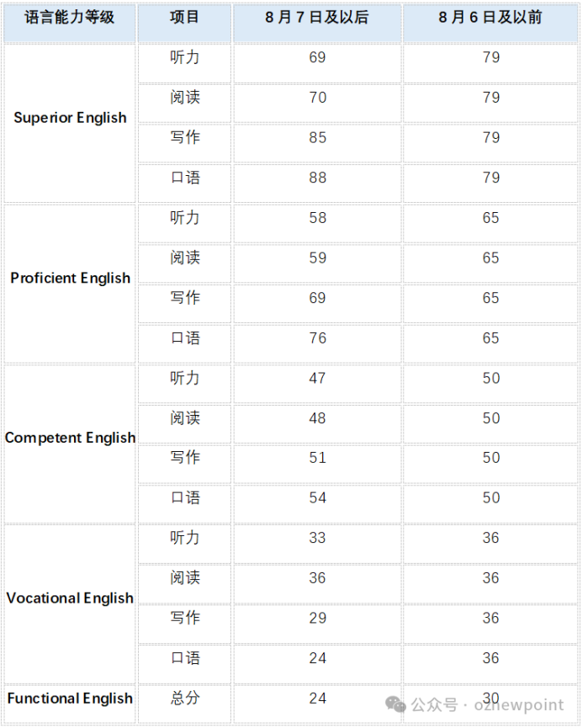This screenshot has height=728, width=582.
Task: Click the 总分 cell in last row
Action: 184,703
